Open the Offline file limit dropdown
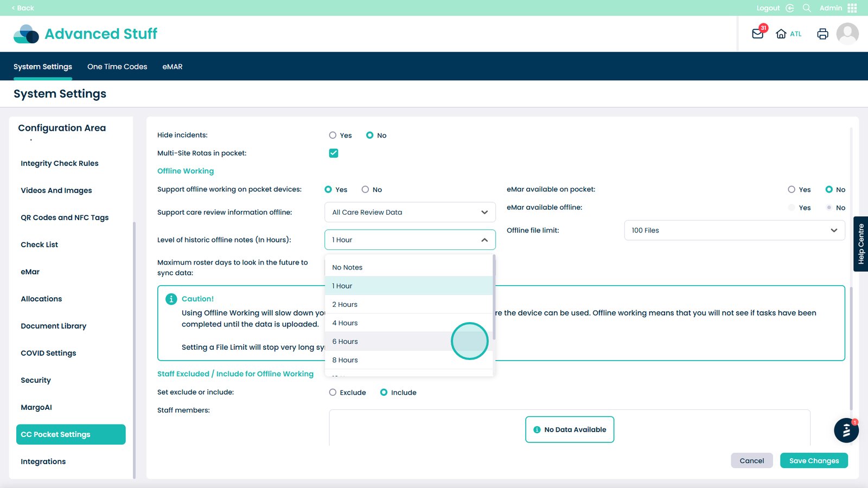868x488 pixels. (x=734, y=230)
